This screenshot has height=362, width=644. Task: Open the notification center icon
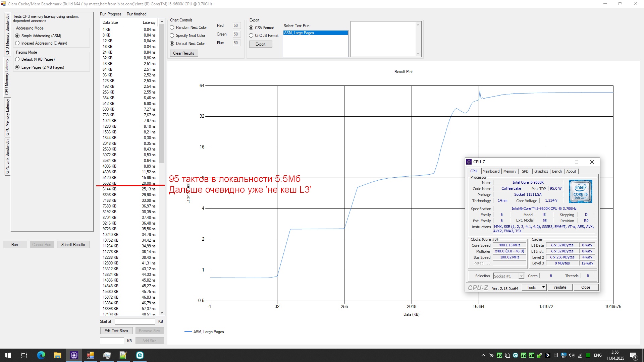pos(633,355)
